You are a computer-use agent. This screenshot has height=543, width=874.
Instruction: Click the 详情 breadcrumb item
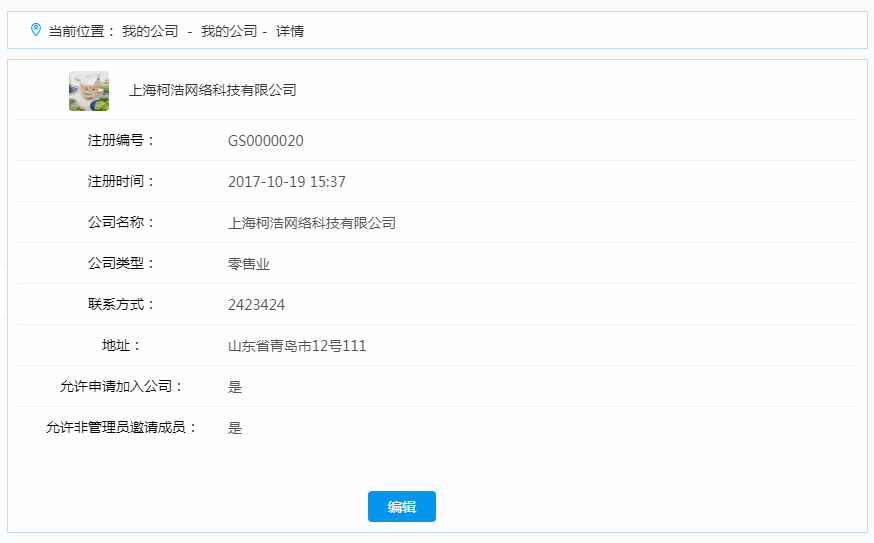point(290,31)
